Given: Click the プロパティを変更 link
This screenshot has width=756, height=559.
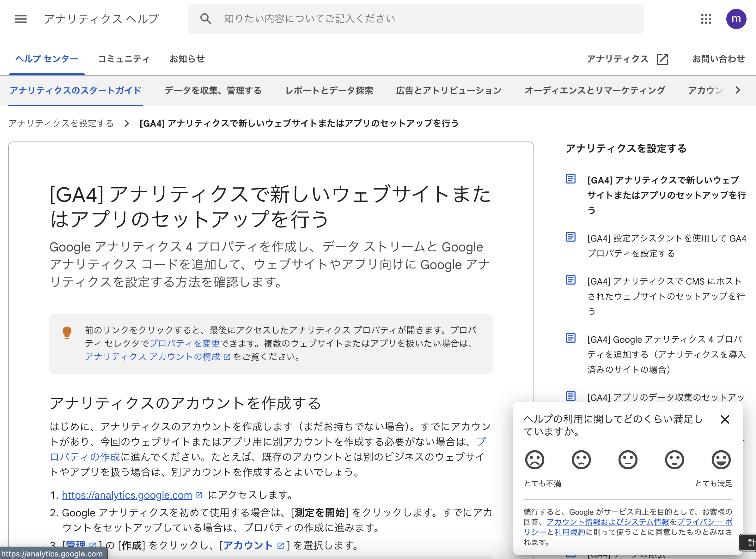Looking at the screenshot, I should click(185, 344).
